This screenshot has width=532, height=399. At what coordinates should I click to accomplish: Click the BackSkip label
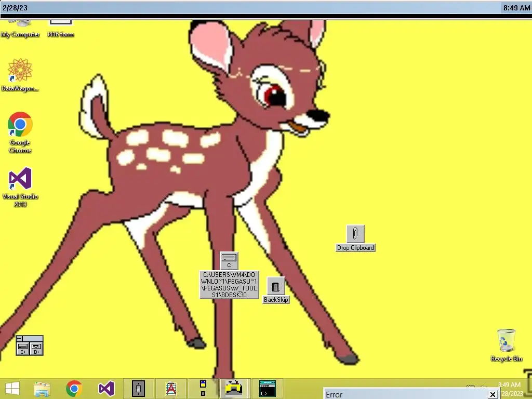[x=276, y=300]
